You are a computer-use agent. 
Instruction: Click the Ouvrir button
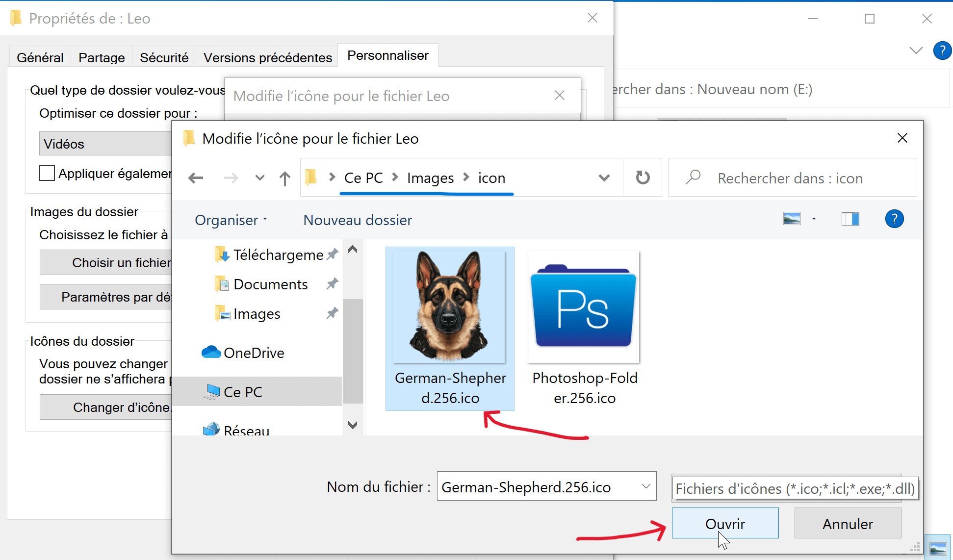725,523
